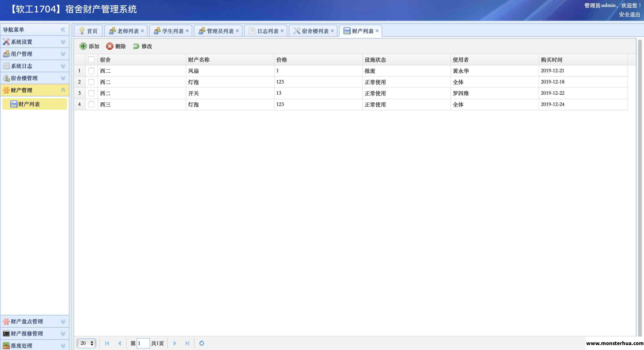Close the 老师列表 tab

142,30
